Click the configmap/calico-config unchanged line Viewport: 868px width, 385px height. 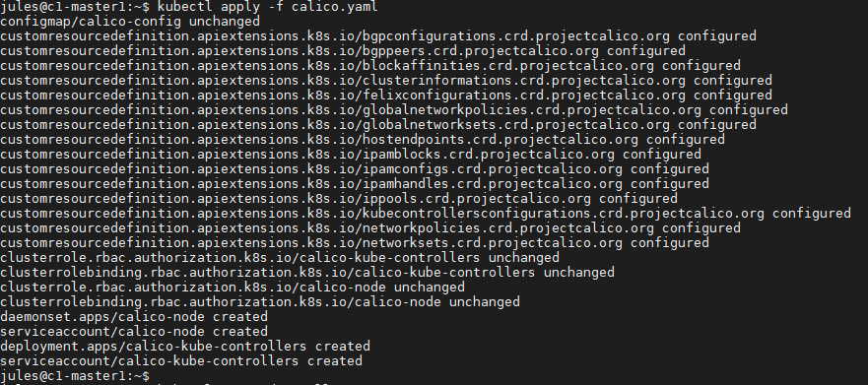(130, 22)
